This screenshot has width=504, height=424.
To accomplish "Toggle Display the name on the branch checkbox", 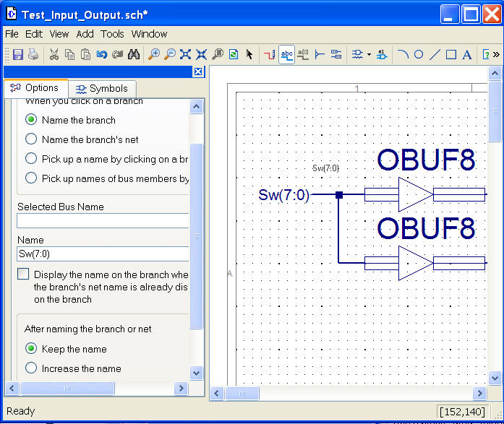I will pos(23,274).
